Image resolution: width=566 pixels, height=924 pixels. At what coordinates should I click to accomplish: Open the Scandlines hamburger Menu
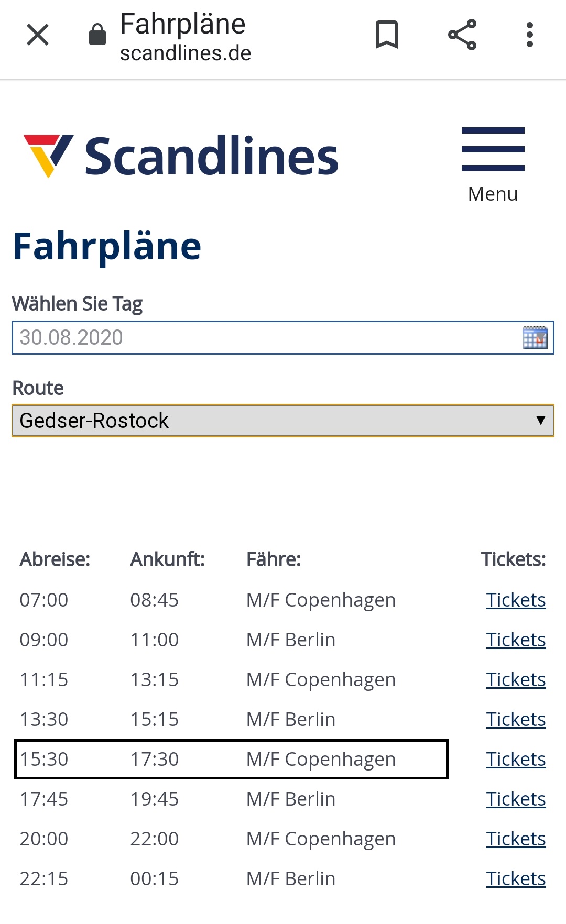click(x=493, y=163)
